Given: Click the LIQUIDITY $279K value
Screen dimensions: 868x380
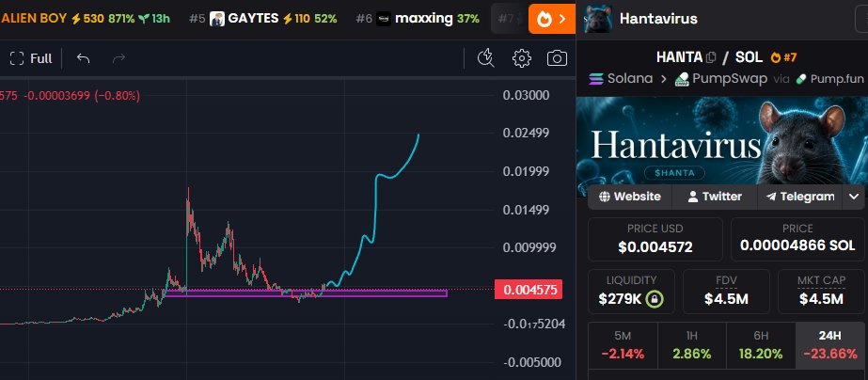Looking at the screenshot, I should click(620, 300).
